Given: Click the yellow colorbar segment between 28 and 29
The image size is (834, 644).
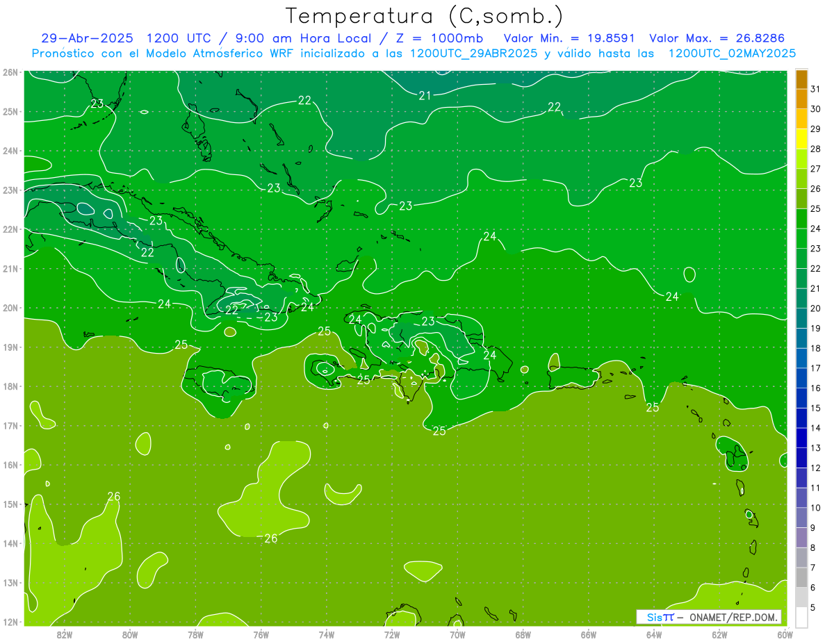Looking at the screenshot, I should click(x=801, y=139).
